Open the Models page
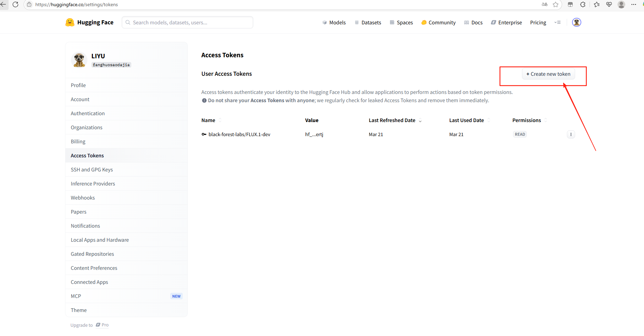Image resolution: width=644 pixels, height=336 pixels. click(334, 23)
